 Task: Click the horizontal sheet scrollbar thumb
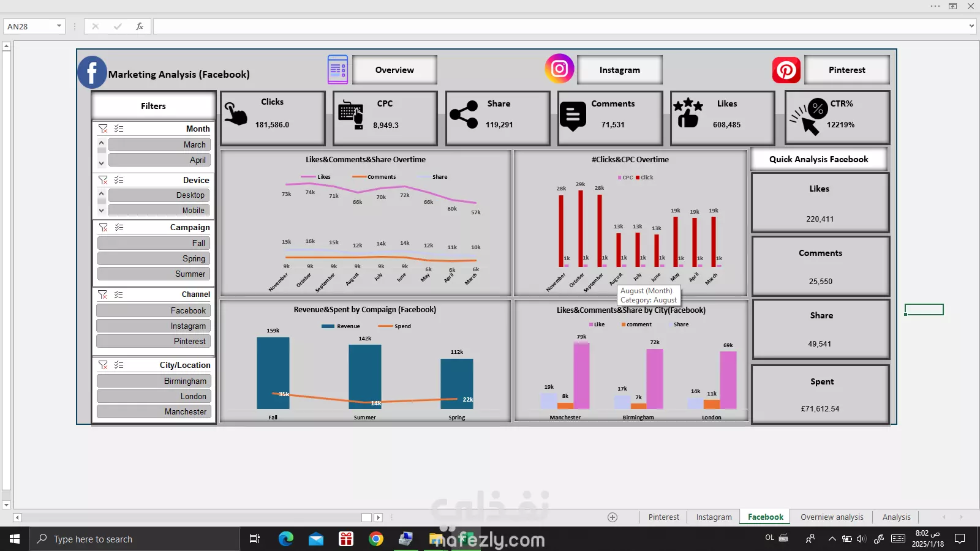366,517
